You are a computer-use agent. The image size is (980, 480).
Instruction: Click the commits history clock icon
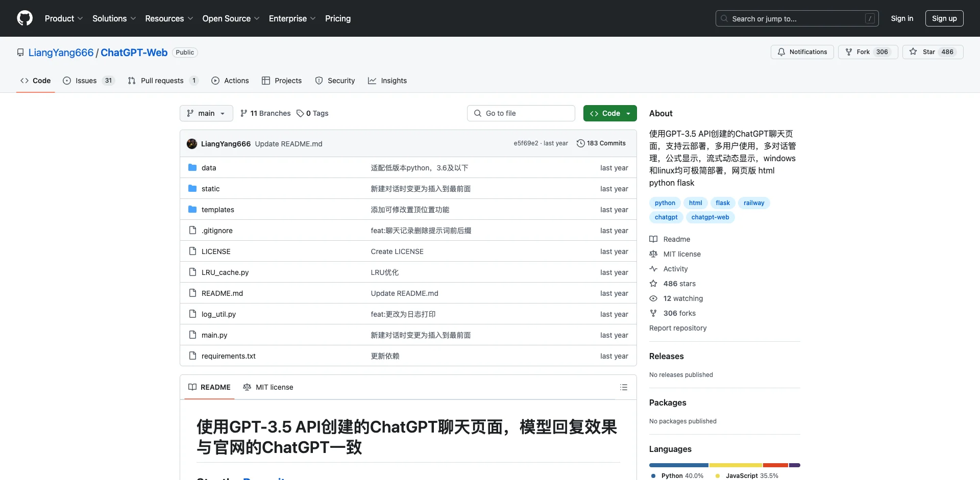click(x=580, y=143)
